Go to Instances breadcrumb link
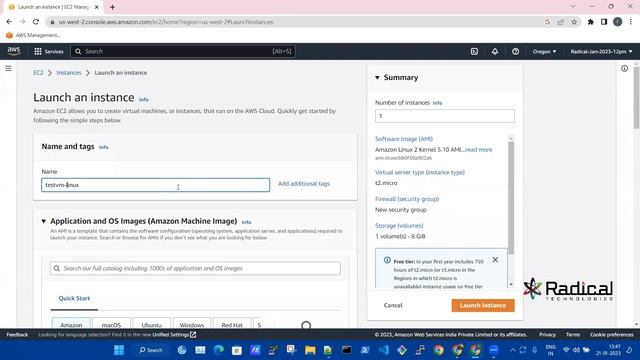The width and height of the screenshot is (640, 360). 69,73
